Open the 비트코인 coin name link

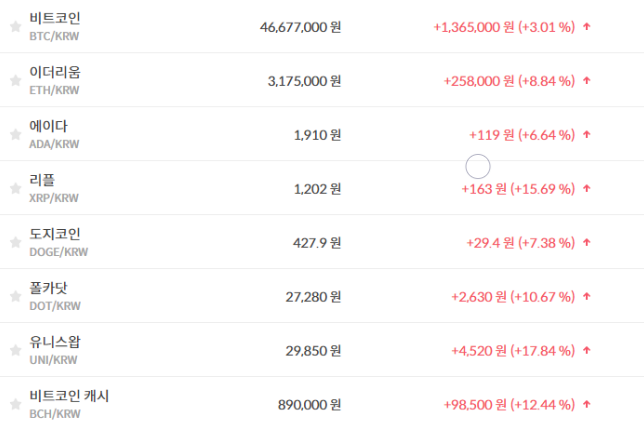55,19
